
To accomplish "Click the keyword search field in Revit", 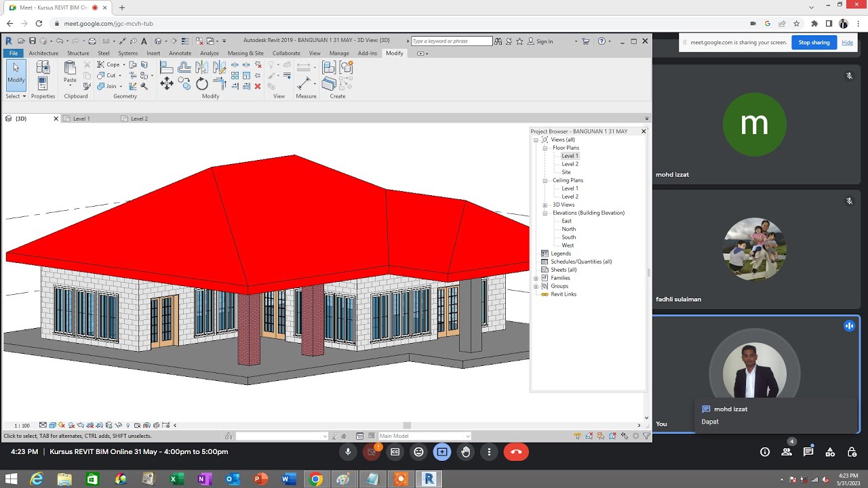I will click(452, 41).
